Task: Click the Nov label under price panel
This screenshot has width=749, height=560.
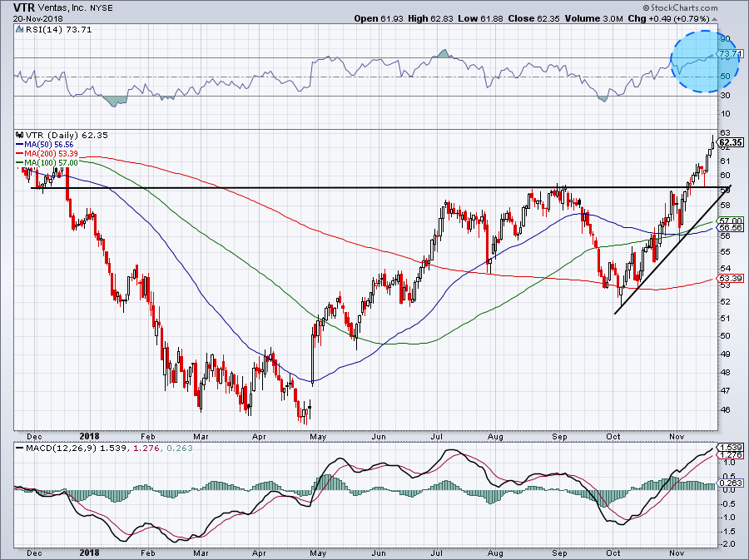Action: point(677,436)
